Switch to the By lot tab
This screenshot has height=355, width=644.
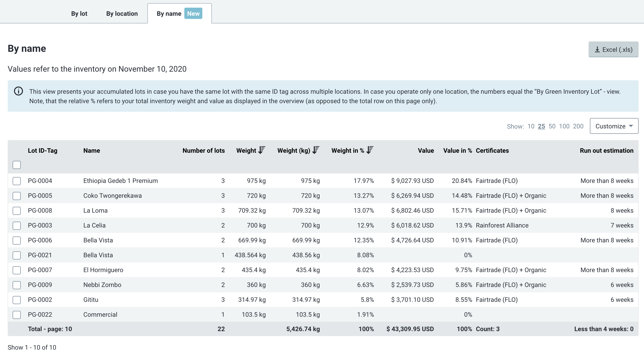click(79, 14)
